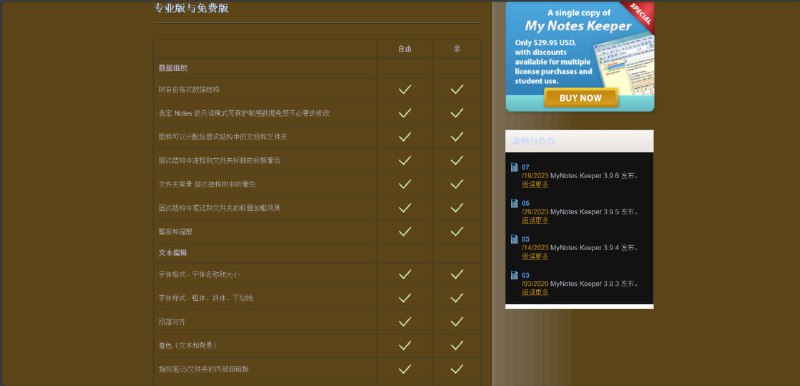Click the document icon beside the 3.9.6 news
Screen dimensions: 800x386
514,167
